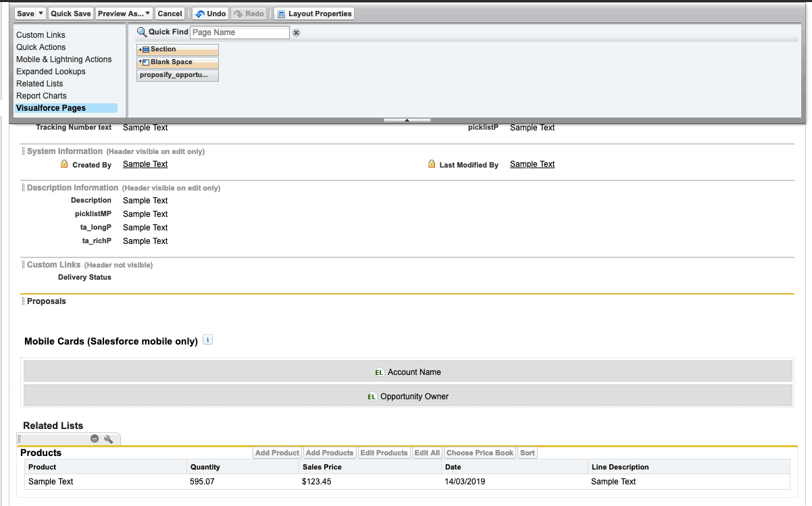Click the Redo button
This screenshot has width=812, height=506.
[x=249, y=14]
